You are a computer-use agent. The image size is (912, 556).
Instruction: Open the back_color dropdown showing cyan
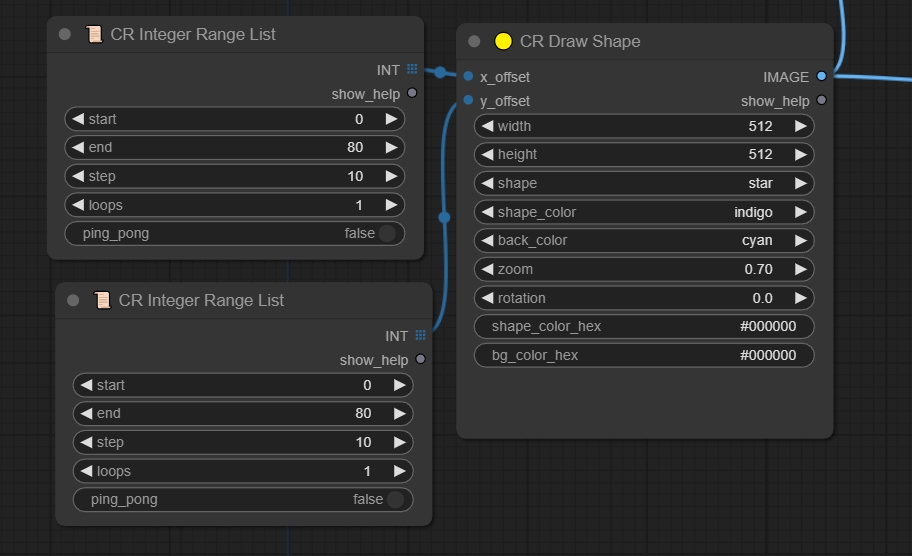click(x=643, y=240)
